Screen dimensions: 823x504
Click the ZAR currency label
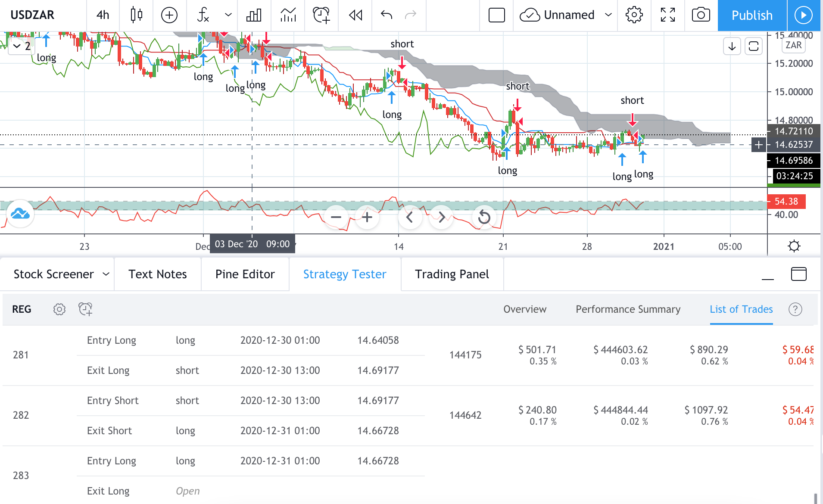pyautogui.click(x=793, y=45)
